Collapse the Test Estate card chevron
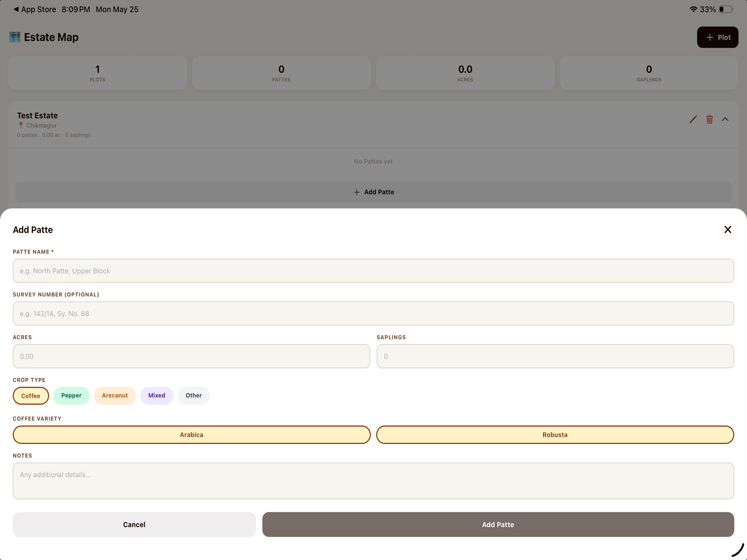Image resolution: width=747 pixels, height=560 pixels. pyautogui.click(x=725, y=119)
